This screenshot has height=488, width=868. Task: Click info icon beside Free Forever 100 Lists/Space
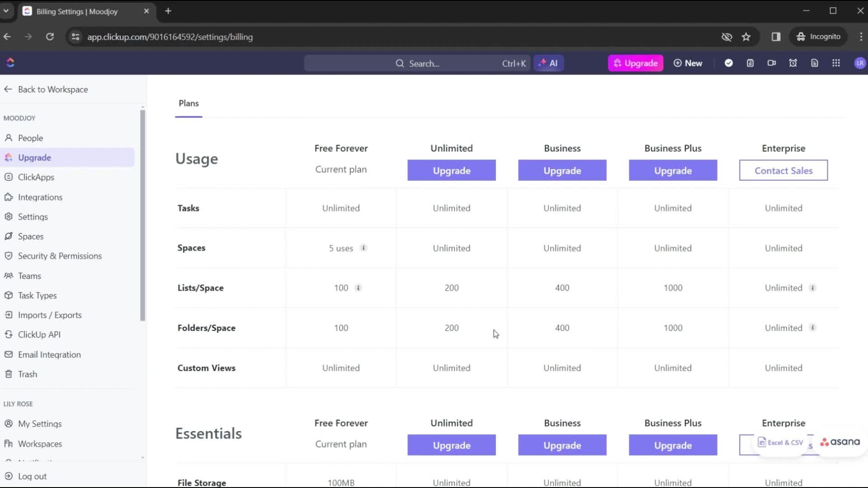tap(358, 288)
